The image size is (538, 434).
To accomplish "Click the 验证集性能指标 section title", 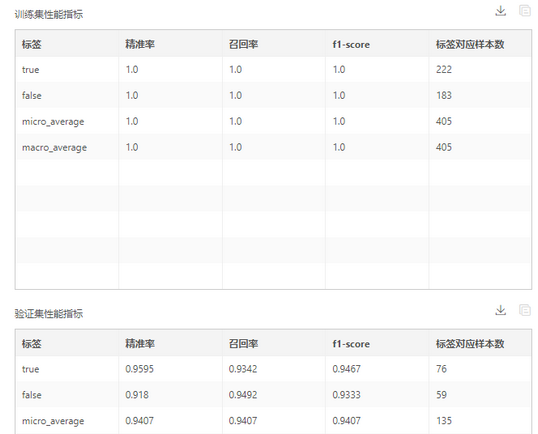I will pos(49,314).
